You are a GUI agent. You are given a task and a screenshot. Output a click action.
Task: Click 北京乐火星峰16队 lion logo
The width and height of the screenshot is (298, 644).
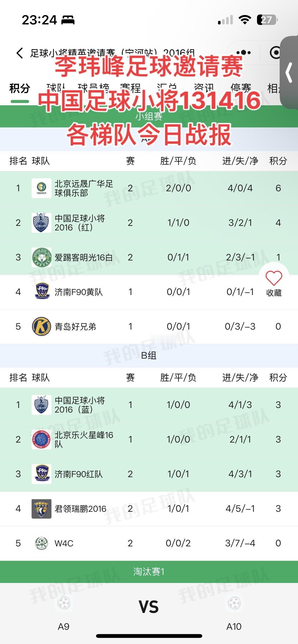coord(42,440)
